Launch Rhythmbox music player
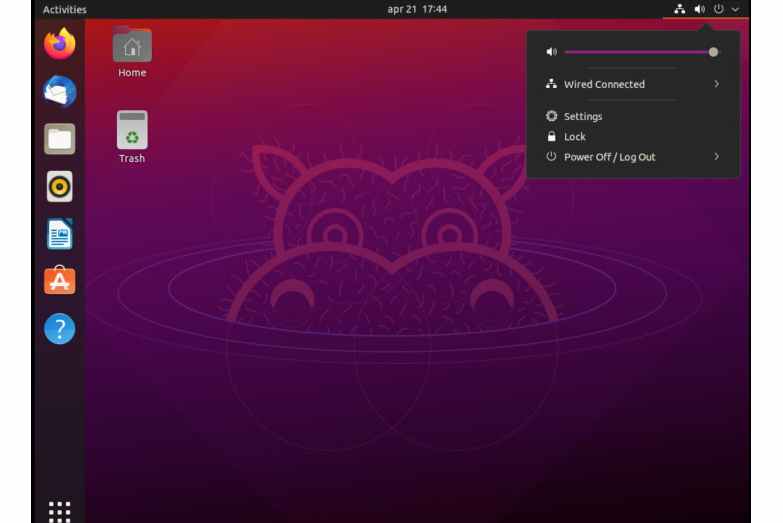 point(60,186)
